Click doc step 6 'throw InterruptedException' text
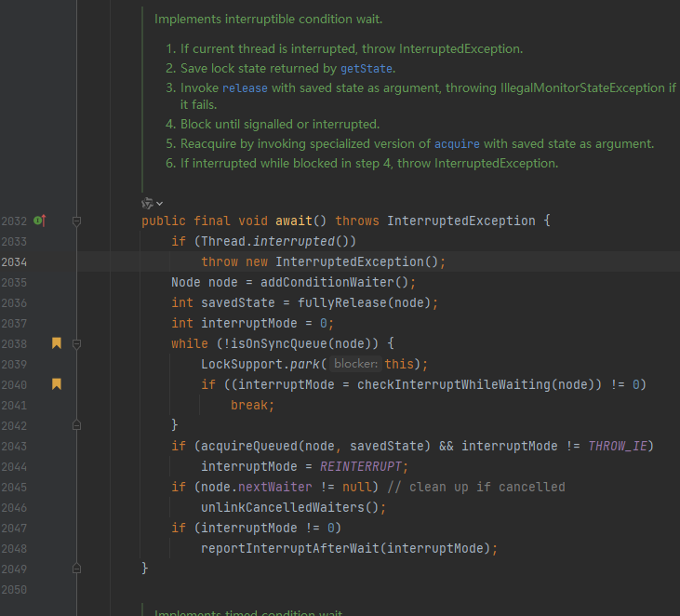Viewport: 680px width, 616px height. (477, 164)
